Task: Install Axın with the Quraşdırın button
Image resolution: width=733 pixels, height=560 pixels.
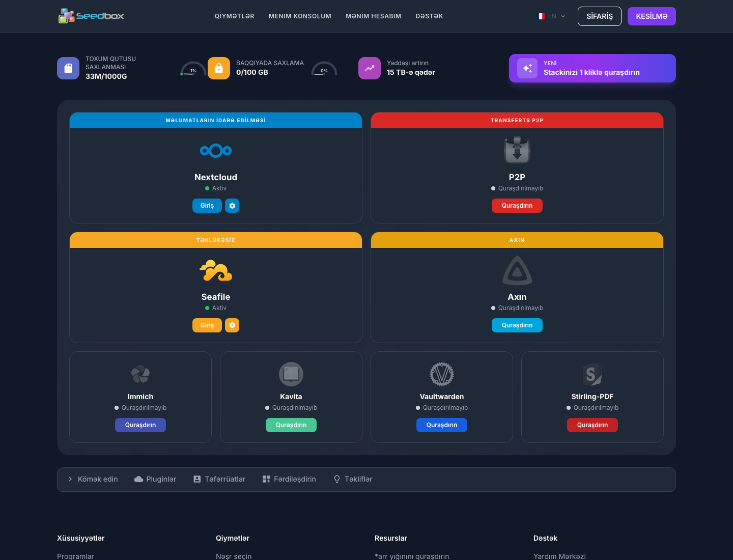Action: (517, 325)
